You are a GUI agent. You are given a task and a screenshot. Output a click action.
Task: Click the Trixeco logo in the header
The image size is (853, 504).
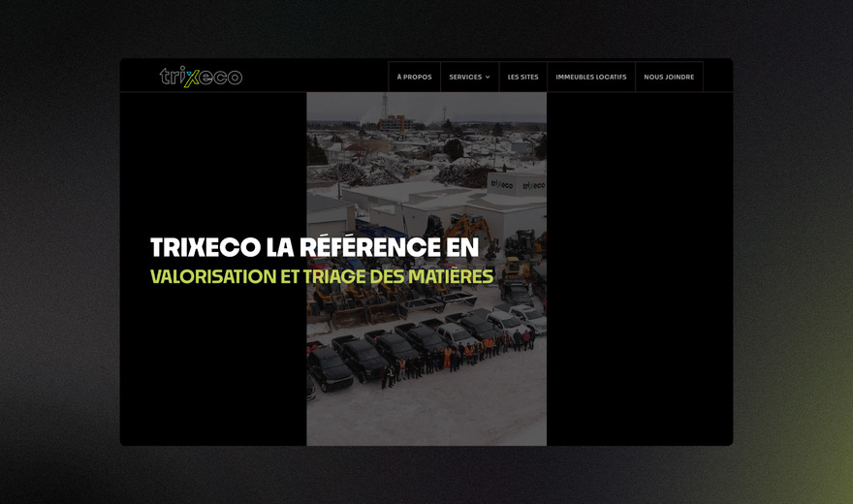click(201, 77)
